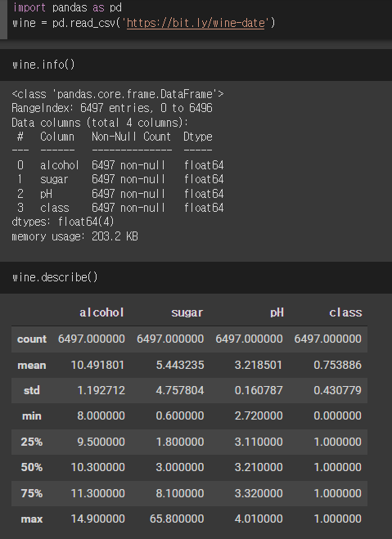
Task: Click the 'std' row label
Action: [x=32, y=390]
